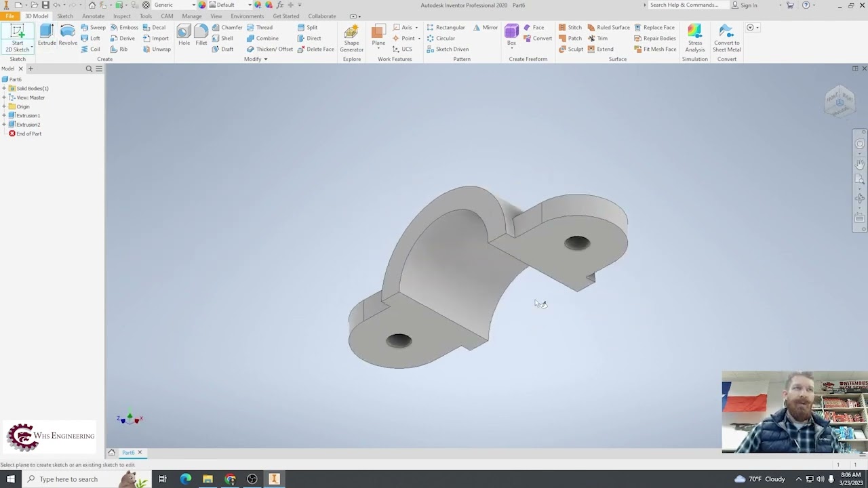Expand the Extrusion2 node
The image size is (868, 488).
4,125
